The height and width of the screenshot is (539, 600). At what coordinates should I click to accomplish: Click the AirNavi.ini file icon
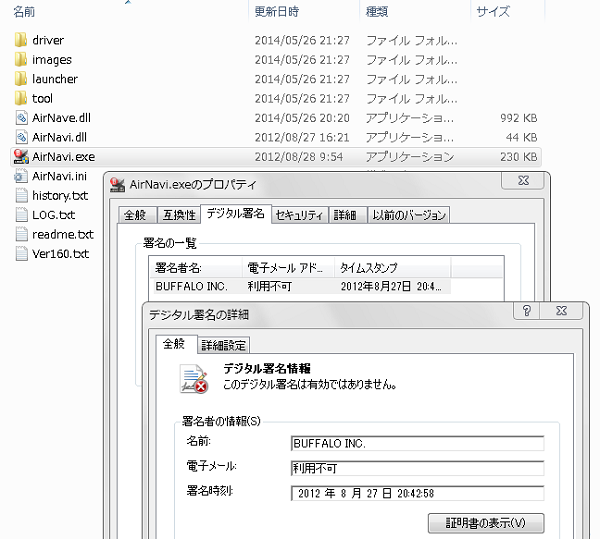21,176
